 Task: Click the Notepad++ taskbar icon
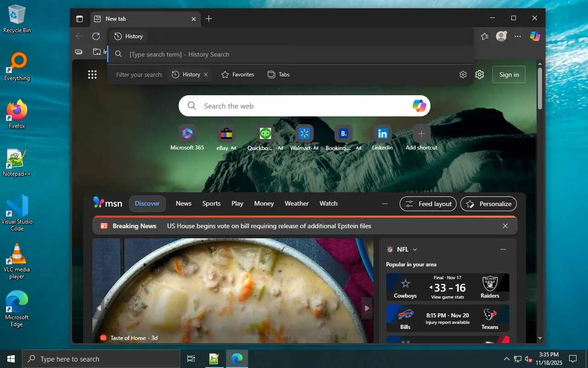tap(214, 359)
